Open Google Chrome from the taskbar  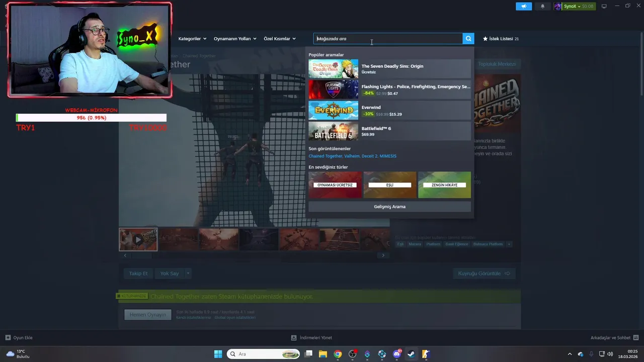tap(338, 354)
